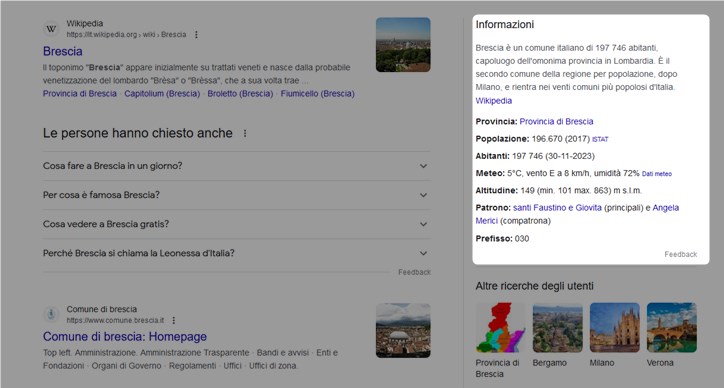Open 'santi Faustino e Giovita' patron link
The image size is (724, 388).
[x=557, y=208]
